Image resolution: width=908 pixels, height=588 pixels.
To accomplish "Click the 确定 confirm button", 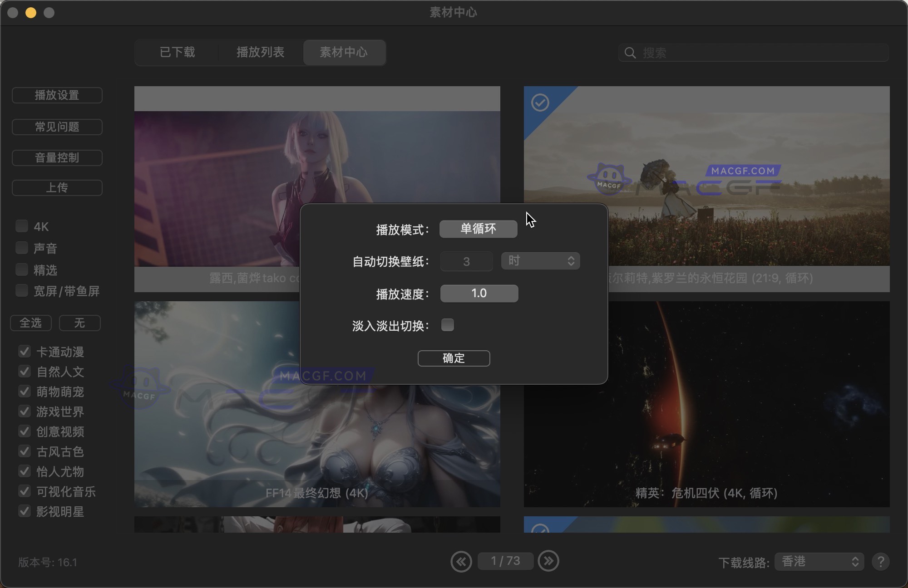I will pyautogui.click(x=453, y=358).
